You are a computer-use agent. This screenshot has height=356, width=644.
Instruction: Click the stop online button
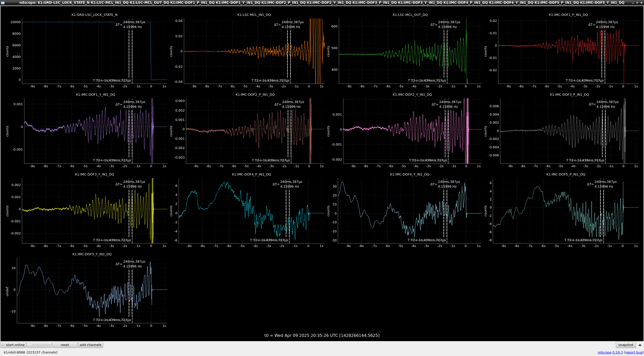[39, 345]
